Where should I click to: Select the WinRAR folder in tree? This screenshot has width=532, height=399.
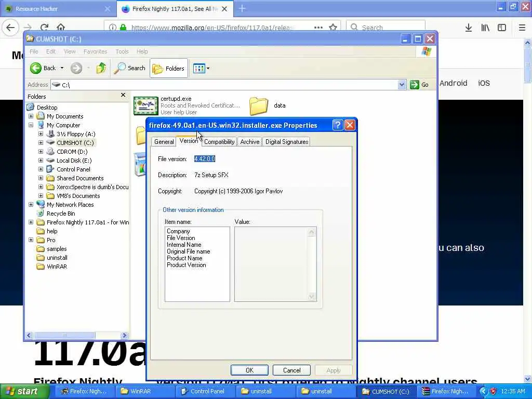57,267
